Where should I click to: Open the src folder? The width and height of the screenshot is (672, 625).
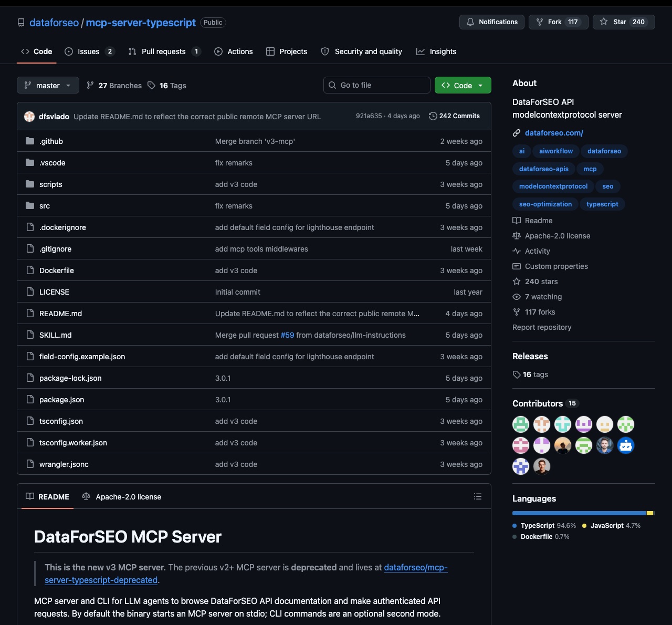pos(45,206)
